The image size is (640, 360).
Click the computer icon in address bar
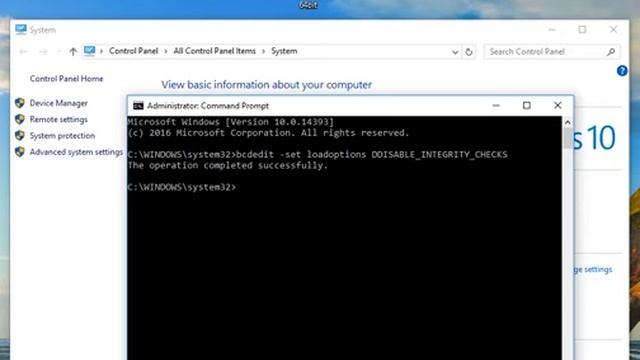89,51
